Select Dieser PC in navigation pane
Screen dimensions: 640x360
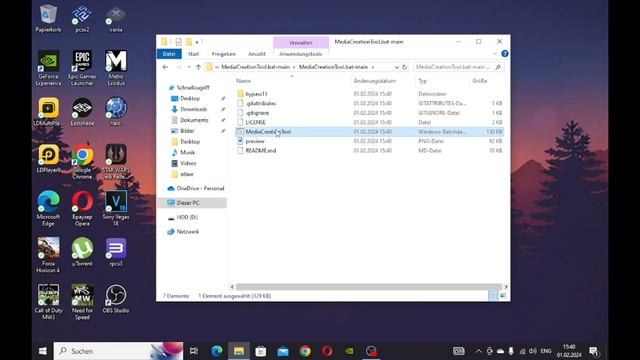pyautogui.click(x=192, y=203)
